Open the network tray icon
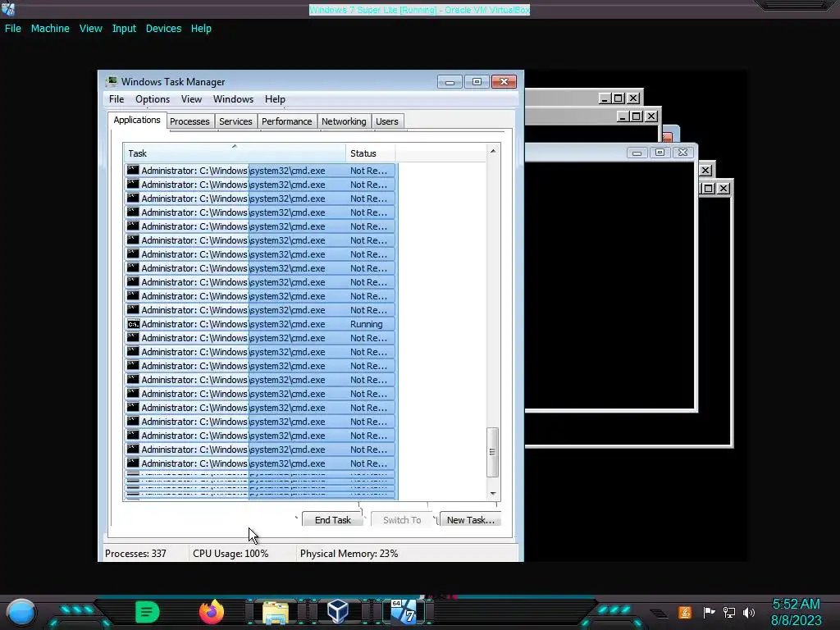 [x=729, y=612]
